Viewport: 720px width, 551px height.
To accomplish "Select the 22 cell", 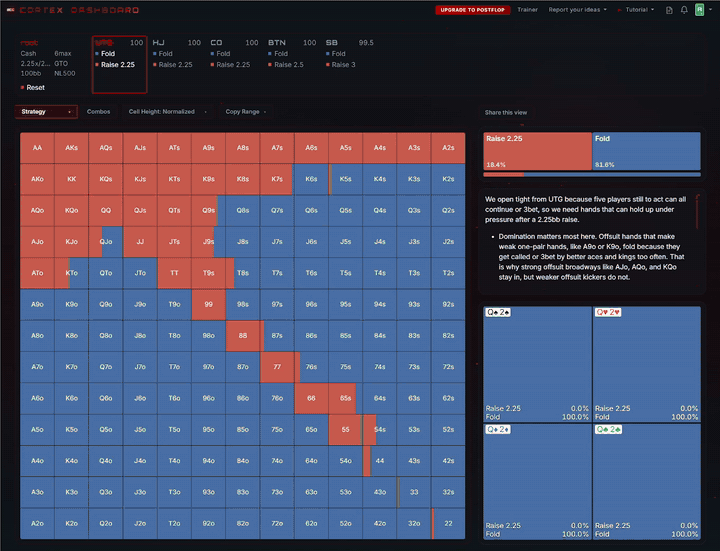I will [448, 523].
